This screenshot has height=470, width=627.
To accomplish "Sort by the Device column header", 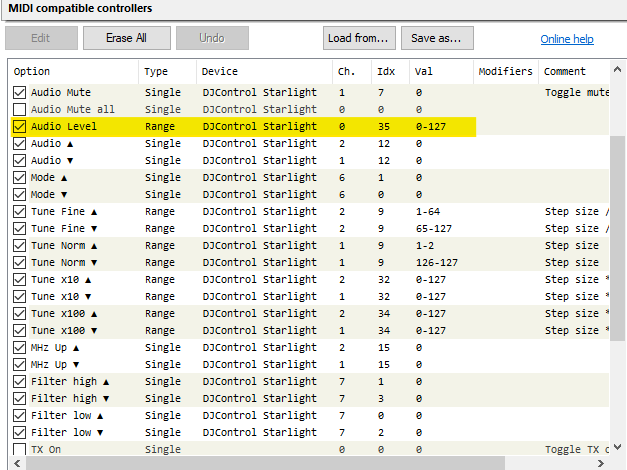I will click(263, 72).
